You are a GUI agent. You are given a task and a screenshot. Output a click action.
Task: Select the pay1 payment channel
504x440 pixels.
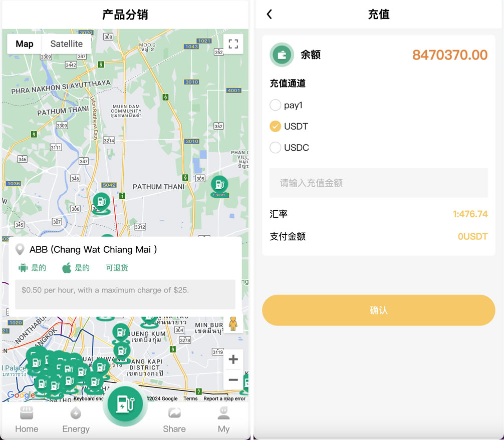tap(275, 105)
